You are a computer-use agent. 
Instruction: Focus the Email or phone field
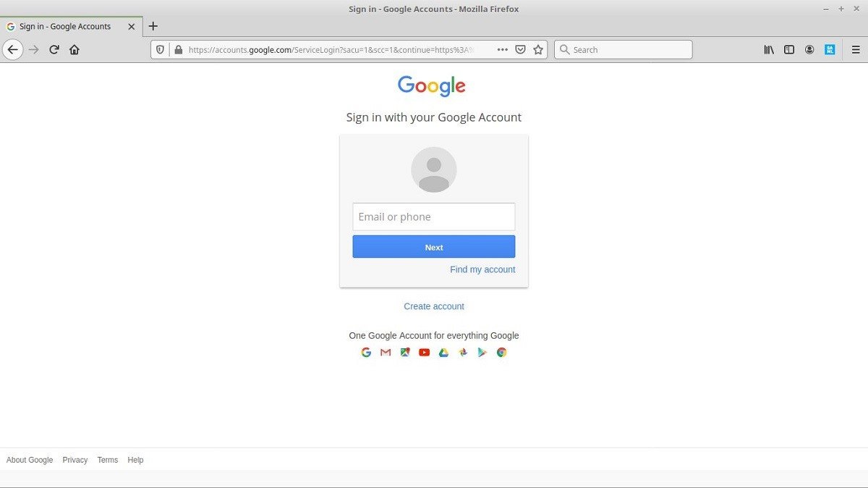click(x=434, y=216)
